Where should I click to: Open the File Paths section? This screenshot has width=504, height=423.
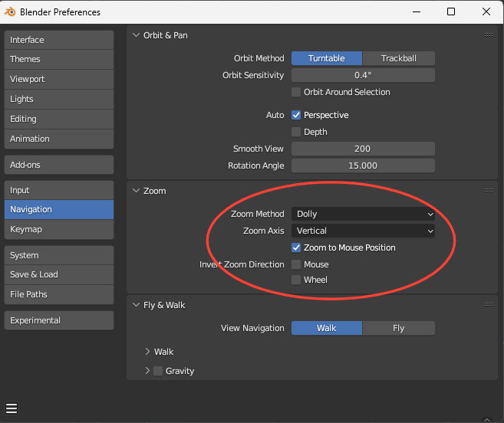click(x=59, y=295)
